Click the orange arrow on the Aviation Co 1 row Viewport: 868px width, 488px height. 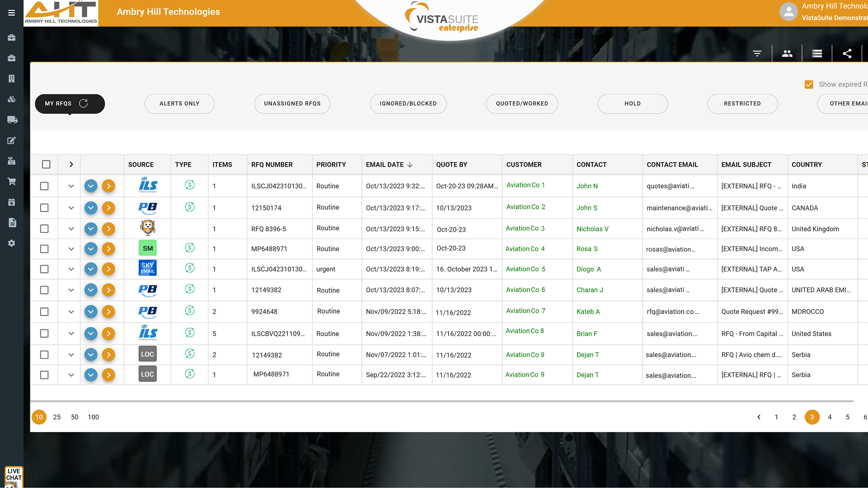coord(108,186)
